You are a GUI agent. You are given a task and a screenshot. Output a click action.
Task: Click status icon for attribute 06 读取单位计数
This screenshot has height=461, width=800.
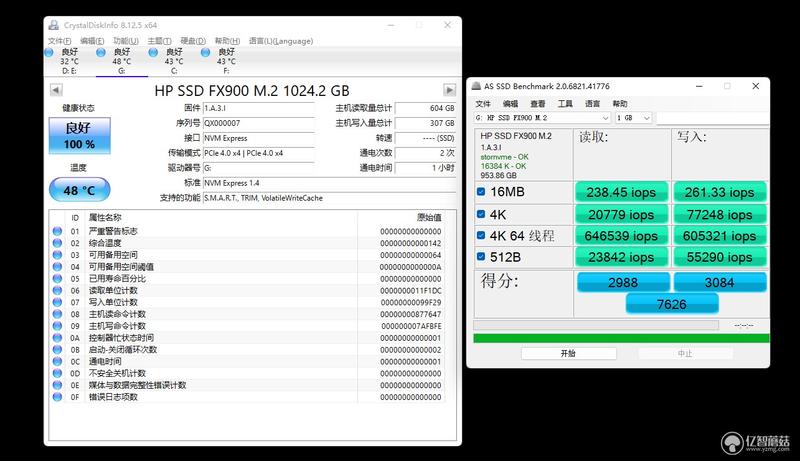point(57,290)
